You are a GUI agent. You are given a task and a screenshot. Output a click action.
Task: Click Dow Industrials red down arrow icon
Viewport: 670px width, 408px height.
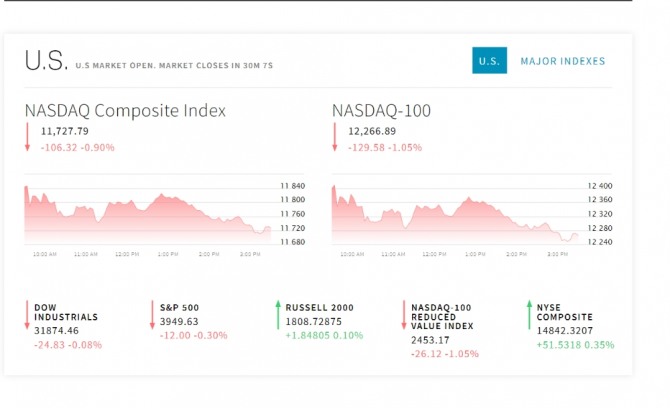(x=28, y=314)
